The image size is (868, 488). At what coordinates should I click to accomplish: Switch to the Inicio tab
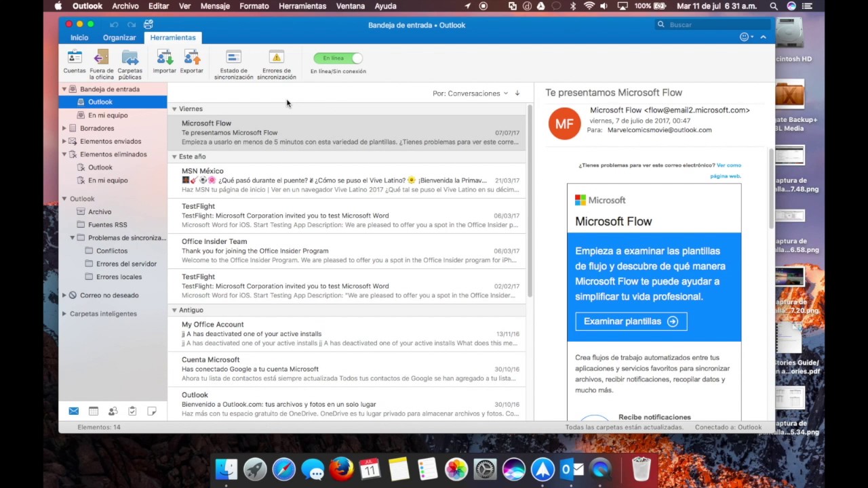[79, 37]
